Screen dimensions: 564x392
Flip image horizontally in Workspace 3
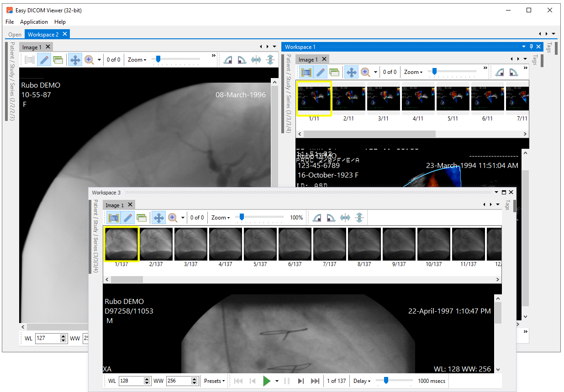click(x=345, y=218)
